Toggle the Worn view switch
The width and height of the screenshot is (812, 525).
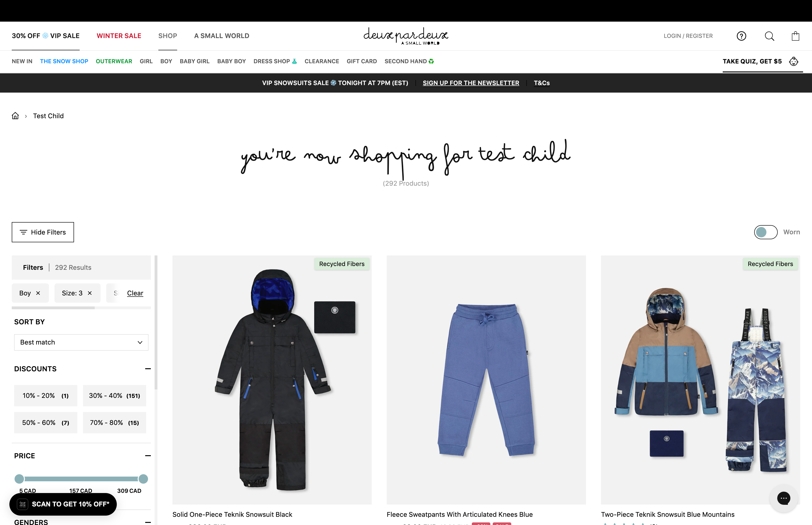(x=765, y=232)
